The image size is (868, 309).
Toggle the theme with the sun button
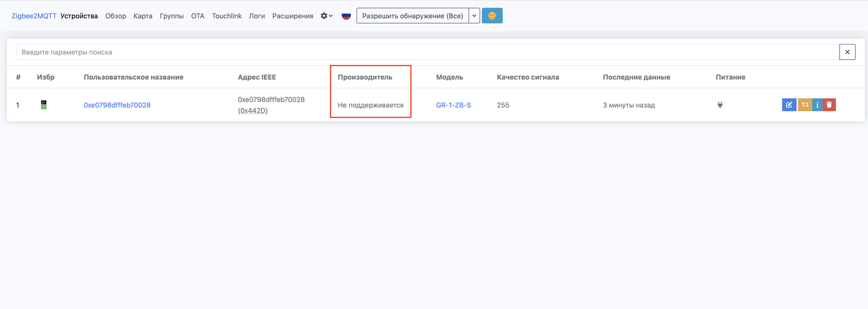pos(492,16)
